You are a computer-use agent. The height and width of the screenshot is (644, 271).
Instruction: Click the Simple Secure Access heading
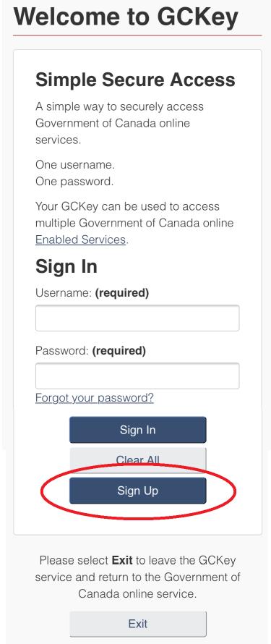pos(135,80)
